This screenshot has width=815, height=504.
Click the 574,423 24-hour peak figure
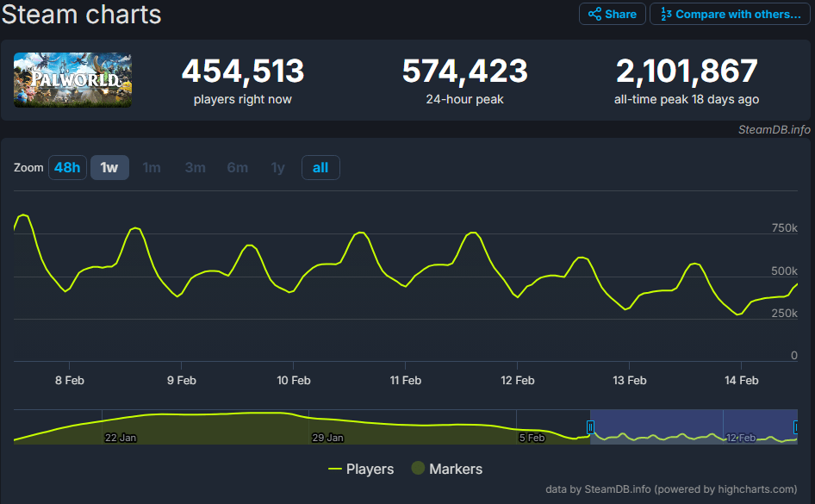464,72
